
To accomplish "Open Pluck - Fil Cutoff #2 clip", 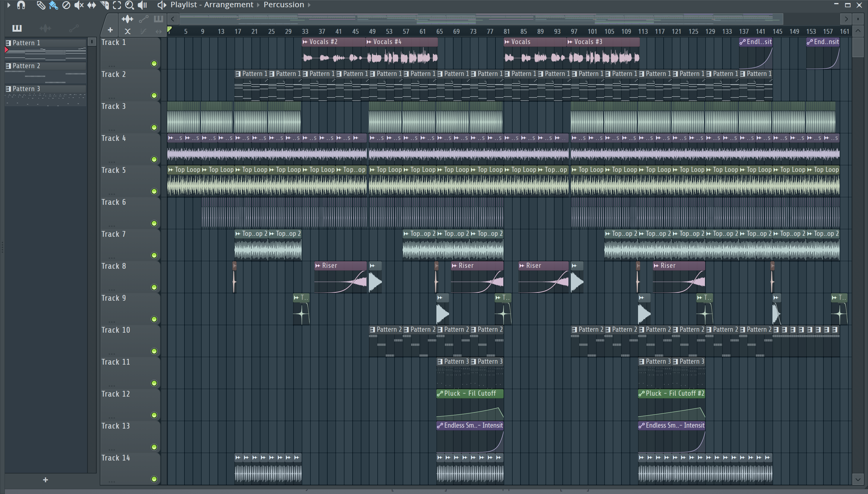I will point(671,393).
